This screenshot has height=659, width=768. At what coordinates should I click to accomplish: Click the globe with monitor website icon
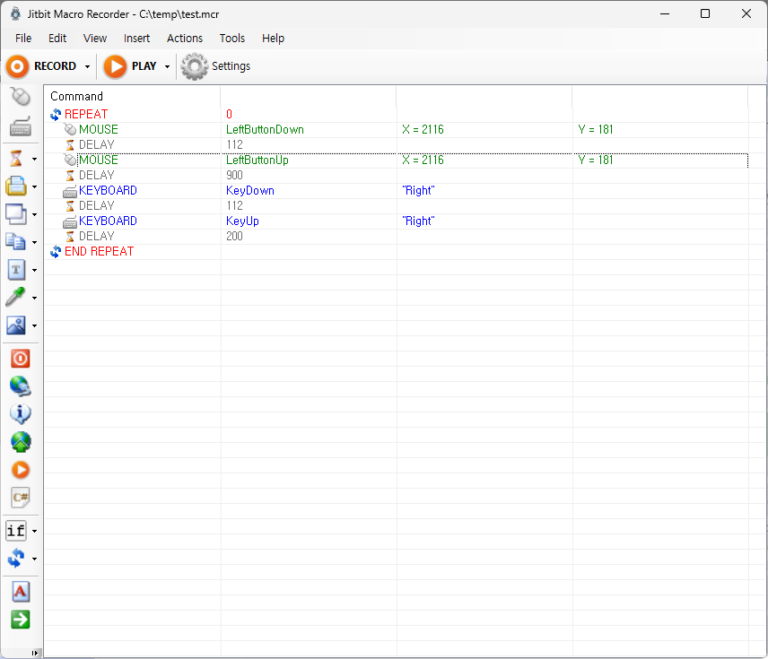(20, 387)
